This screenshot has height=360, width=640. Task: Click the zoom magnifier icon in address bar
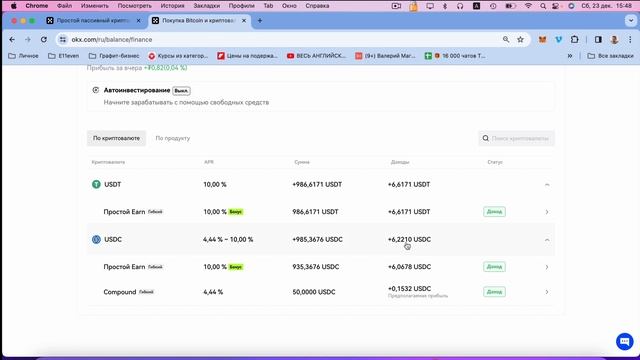pyautogui.click(x=506, y=40)
